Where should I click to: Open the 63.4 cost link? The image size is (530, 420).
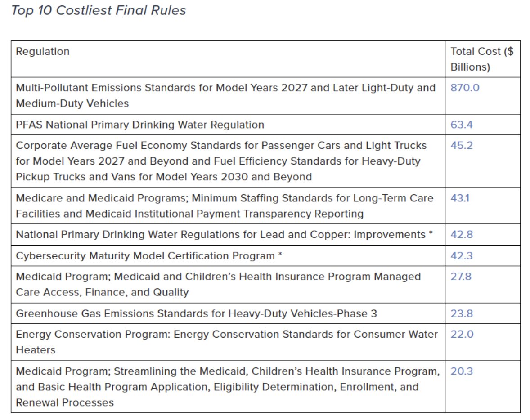[x=461, y=125]
